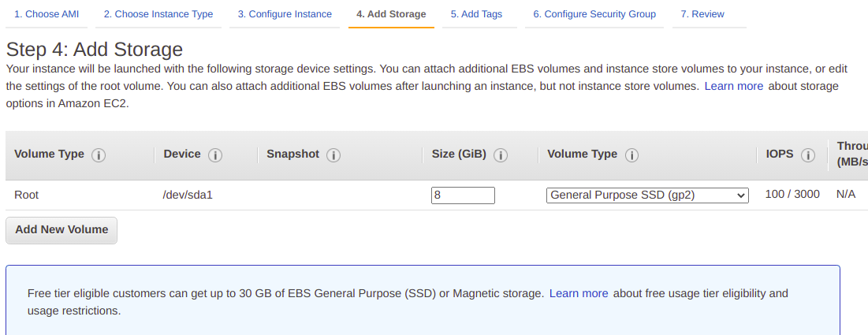
Task: Open Learn more link about storage options
Action: click(x=733, y=86)
